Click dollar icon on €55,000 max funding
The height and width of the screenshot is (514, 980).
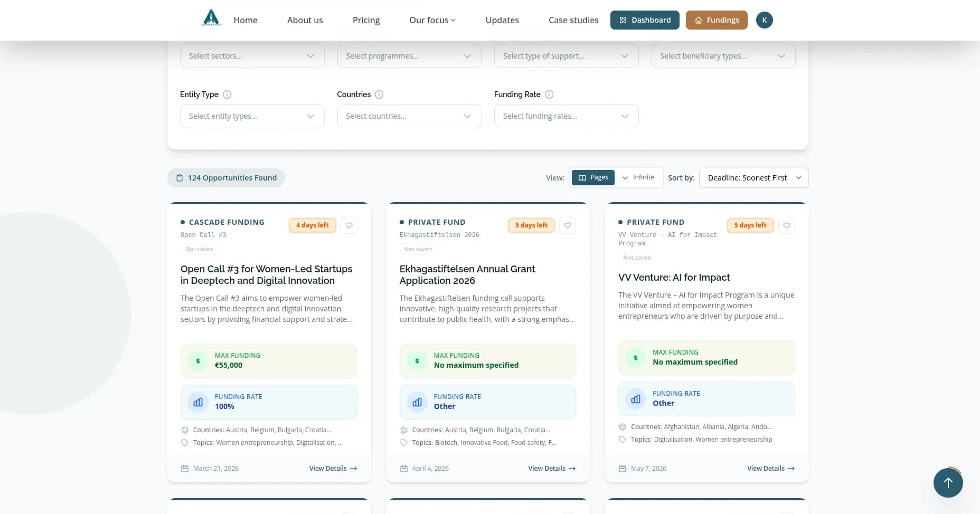coord(198,361)
